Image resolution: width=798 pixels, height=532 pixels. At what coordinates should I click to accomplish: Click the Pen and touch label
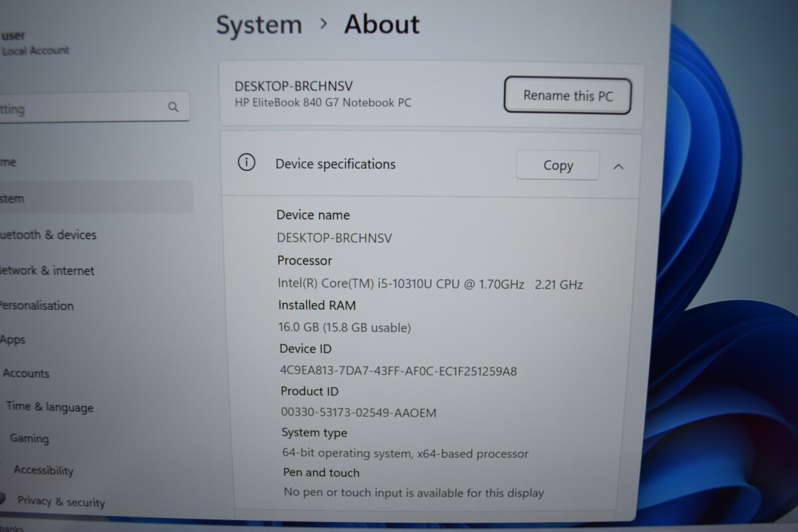[321, 473]
